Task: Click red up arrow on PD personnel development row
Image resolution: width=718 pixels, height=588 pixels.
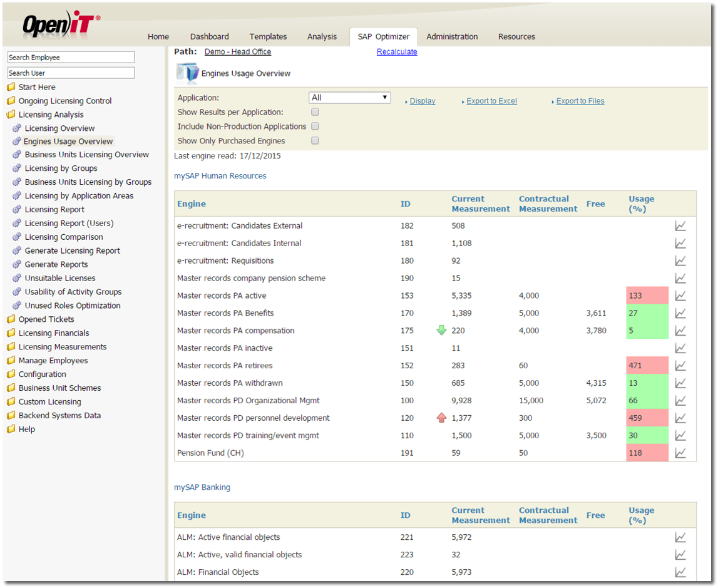Action: pyautogui.click(x=441, y=418)
